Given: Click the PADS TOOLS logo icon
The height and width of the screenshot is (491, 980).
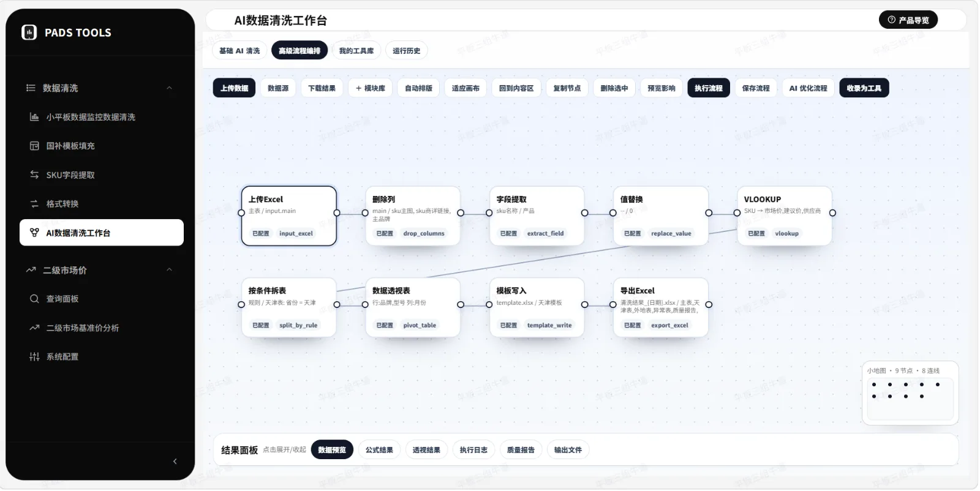Looking at the screenshot, I should (x=29, y=32).
